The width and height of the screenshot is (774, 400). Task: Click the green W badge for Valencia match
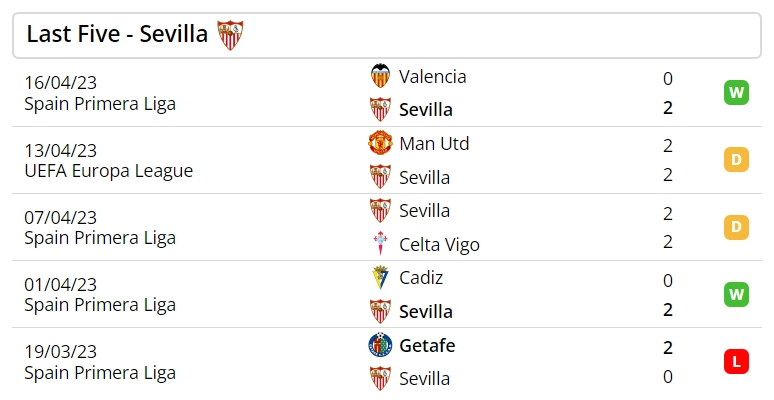point(736,92)
